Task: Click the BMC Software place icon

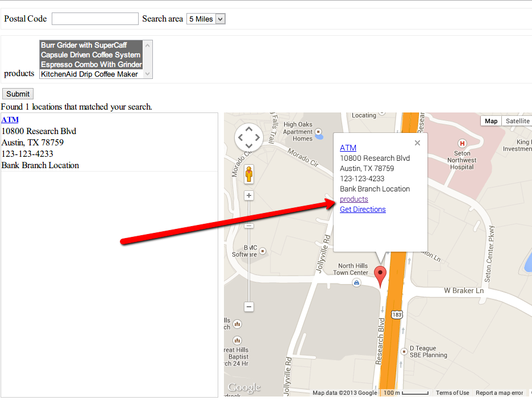Action: coord(262,251)
